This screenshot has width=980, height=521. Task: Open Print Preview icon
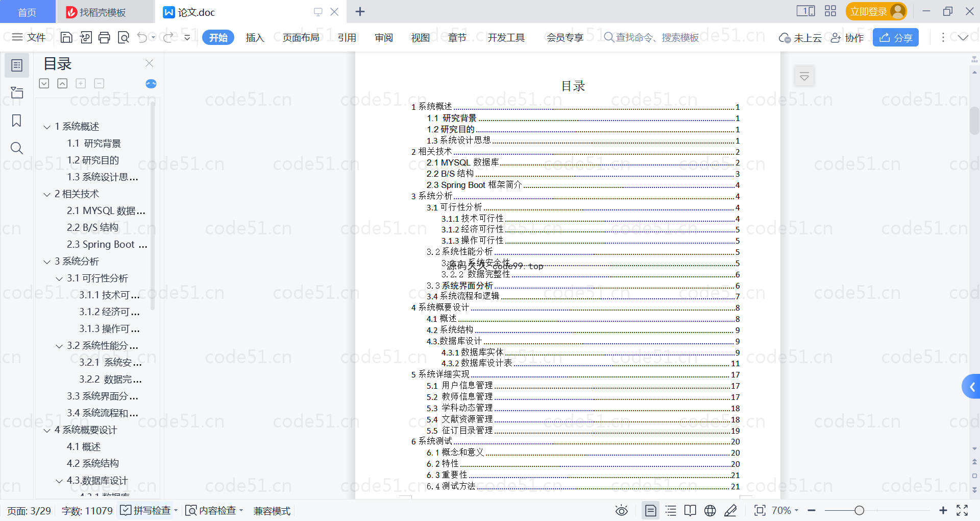[123, 37]
